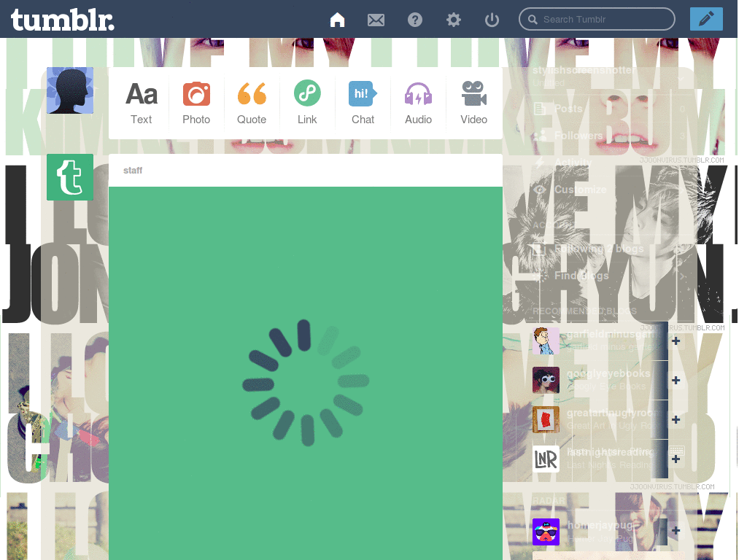
Task: Create a new Link post
Action: coord(307,103)
